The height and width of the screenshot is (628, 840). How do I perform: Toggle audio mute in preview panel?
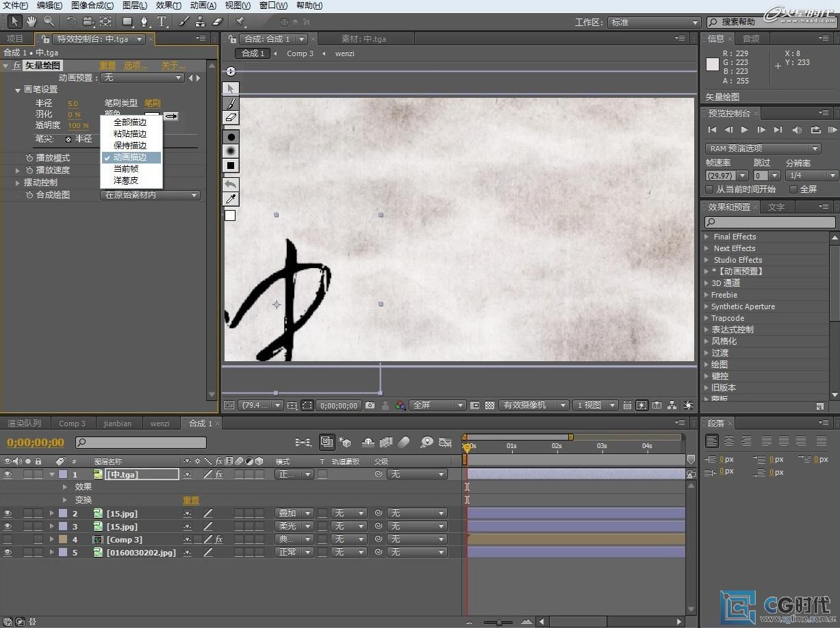(x=797, y=129)
